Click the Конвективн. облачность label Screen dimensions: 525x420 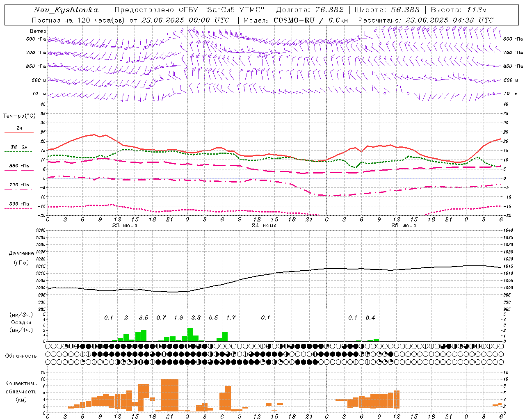coord(21,388)
